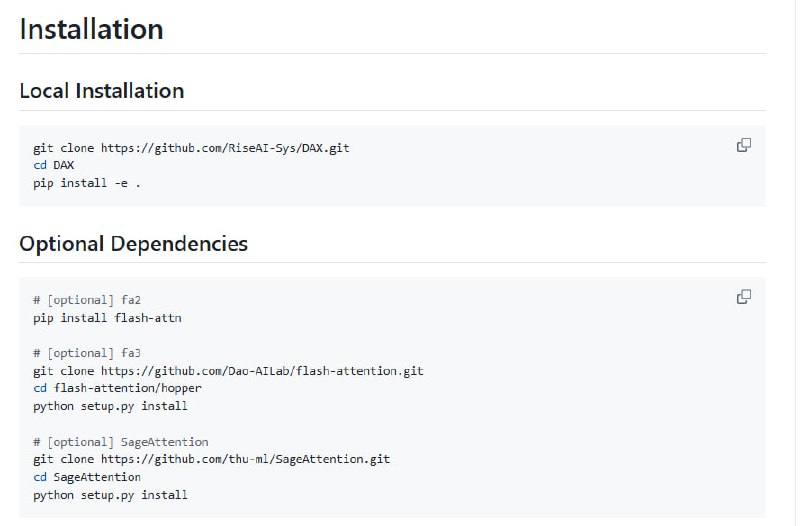
Task: Click the Optional Dependencies heading
Action: click(134, 243)
